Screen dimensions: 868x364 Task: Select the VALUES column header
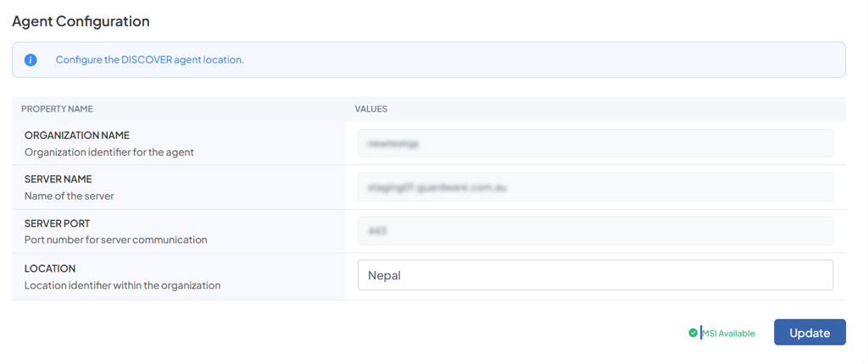[370, 109]
